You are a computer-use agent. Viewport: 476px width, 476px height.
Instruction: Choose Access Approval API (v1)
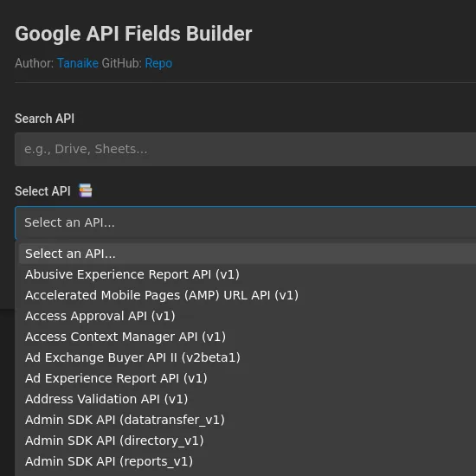pos(248,316)
